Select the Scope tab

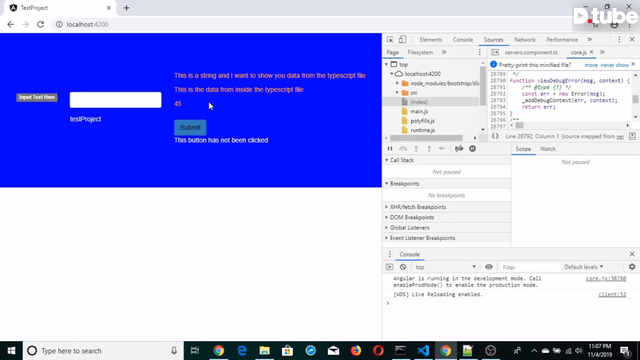point(523,149)
